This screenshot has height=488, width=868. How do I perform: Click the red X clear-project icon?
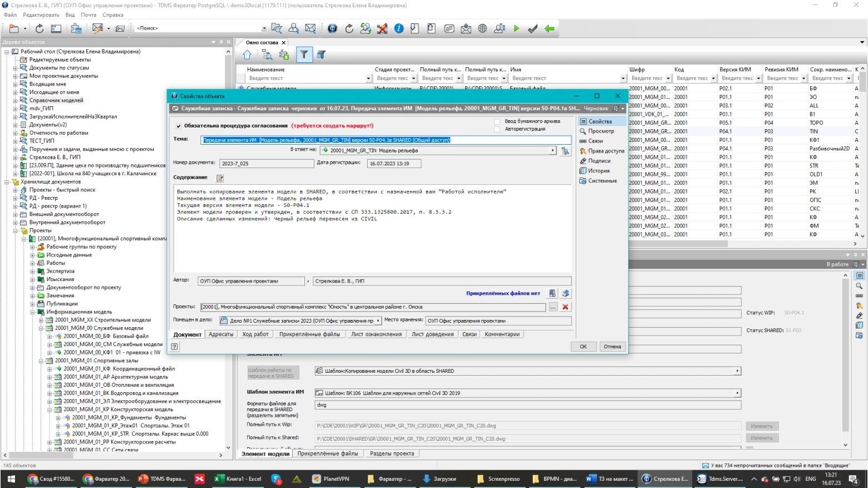(x=565, y=307)
